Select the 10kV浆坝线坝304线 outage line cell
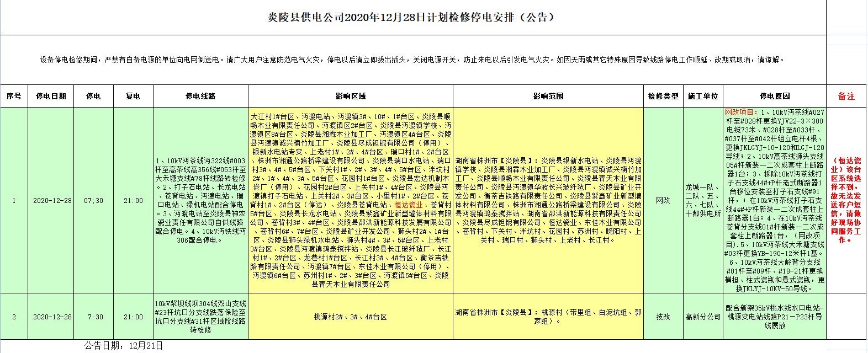Viewport: 868px width, 353px height. (x=200, y=317)
